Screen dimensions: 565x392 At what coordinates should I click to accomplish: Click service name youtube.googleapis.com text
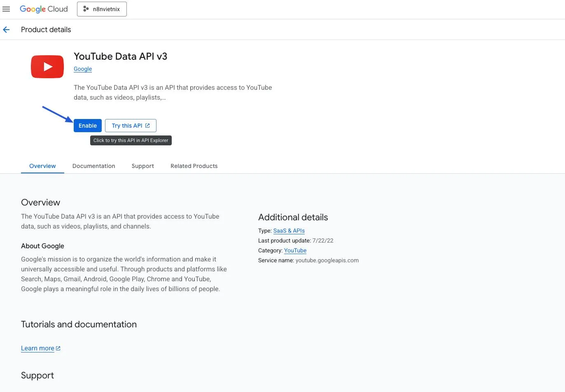click(x=327, y=260)
